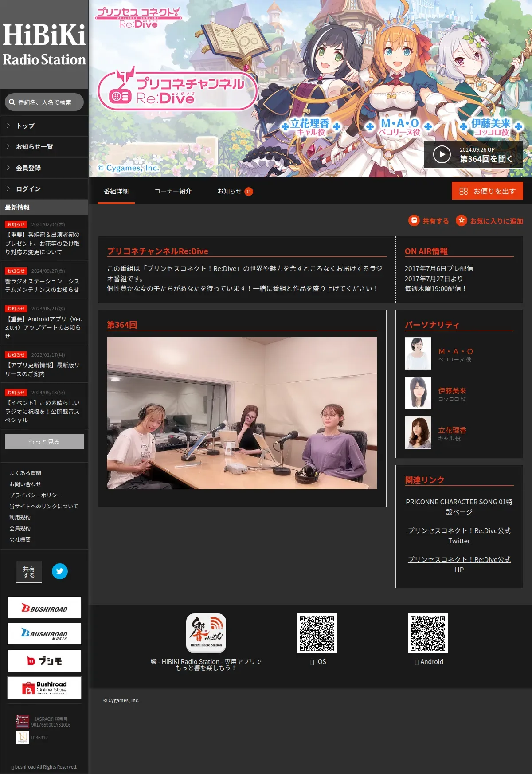Click chevron beside お知らせ一覧
Screen dimensions: 532x774
(8, 146)
